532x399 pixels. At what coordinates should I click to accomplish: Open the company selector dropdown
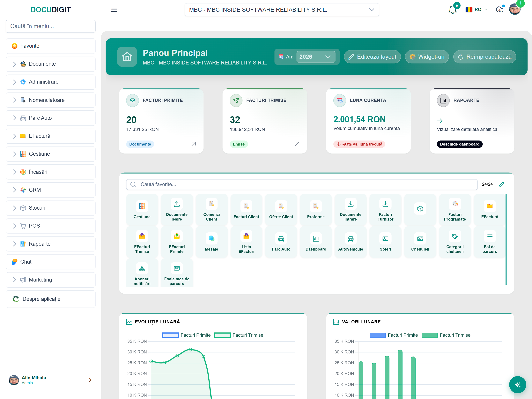pyautogui.click(x=282, y=10)
